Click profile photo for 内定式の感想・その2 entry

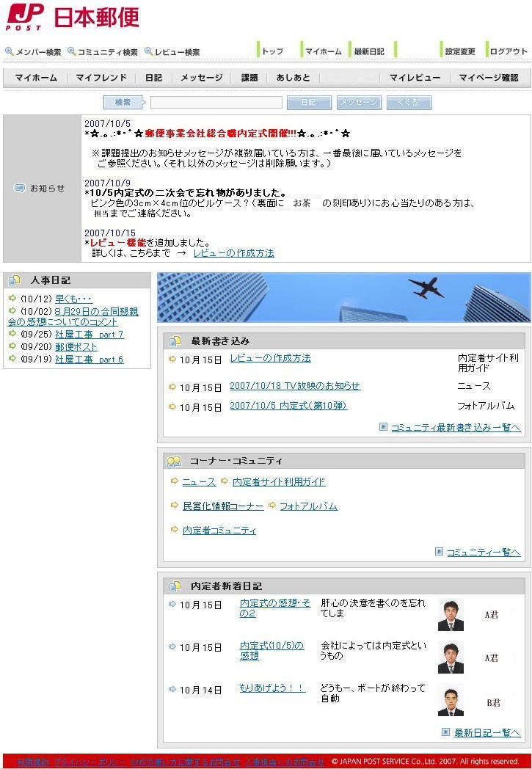coord(451,615)
